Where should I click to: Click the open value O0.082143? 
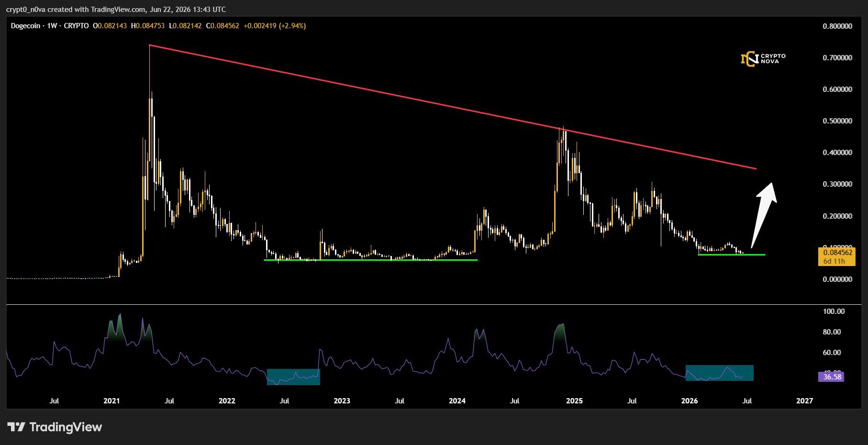(110, 26)
